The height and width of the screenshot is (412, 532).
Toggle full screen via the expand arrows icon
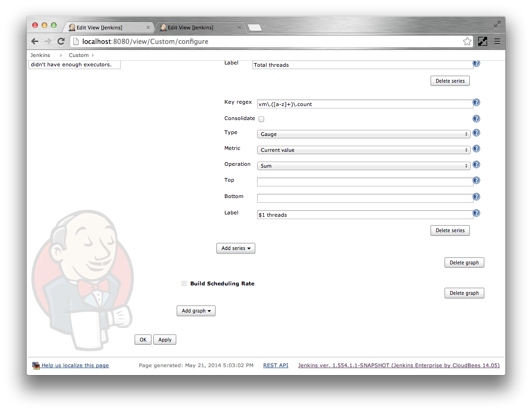point(497,24)
